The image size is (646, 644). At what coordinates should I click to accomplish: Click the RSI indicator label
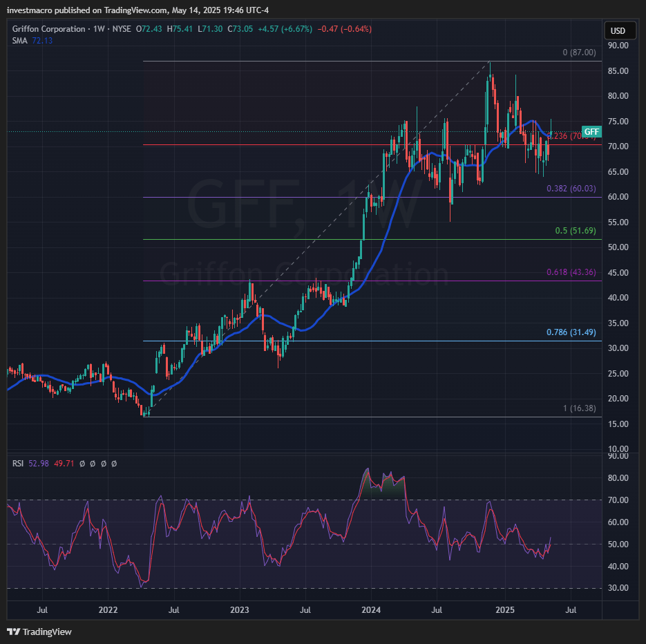pyautogui.click(x=19, y=464)
